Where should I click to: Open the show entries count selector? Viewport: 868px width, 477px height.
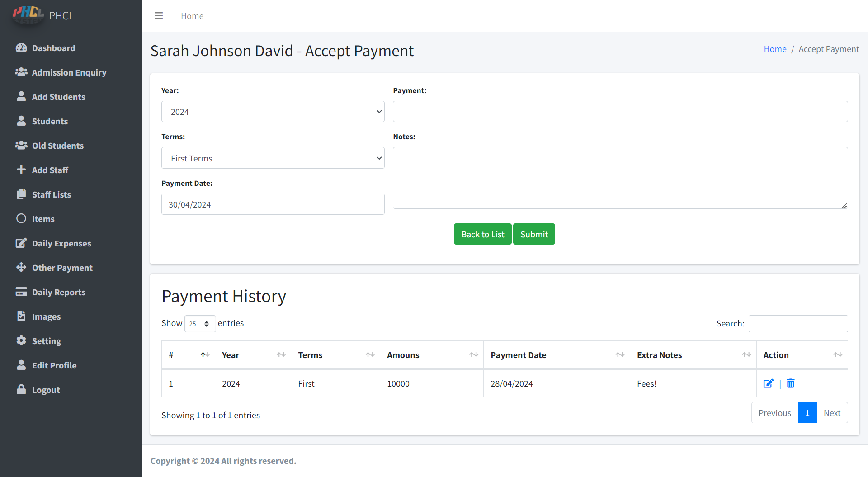(200, 324)
